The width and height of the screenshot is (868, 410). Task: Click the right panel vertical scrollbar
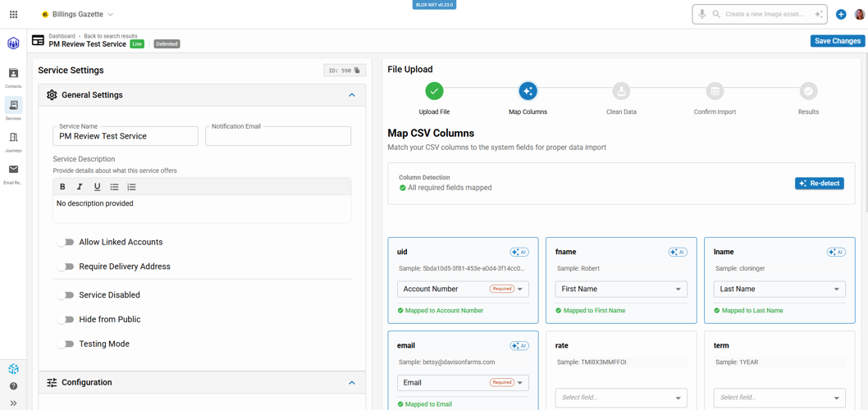tap(866, 133)
